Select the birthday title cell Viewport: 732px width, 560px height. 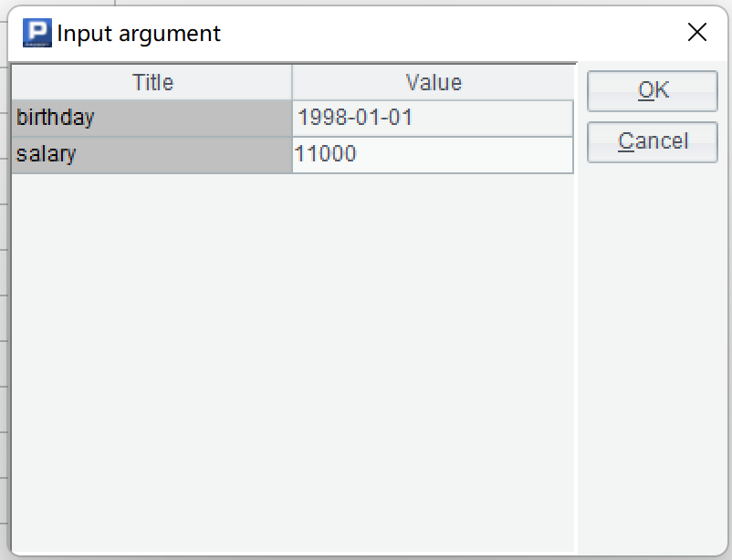152,118
